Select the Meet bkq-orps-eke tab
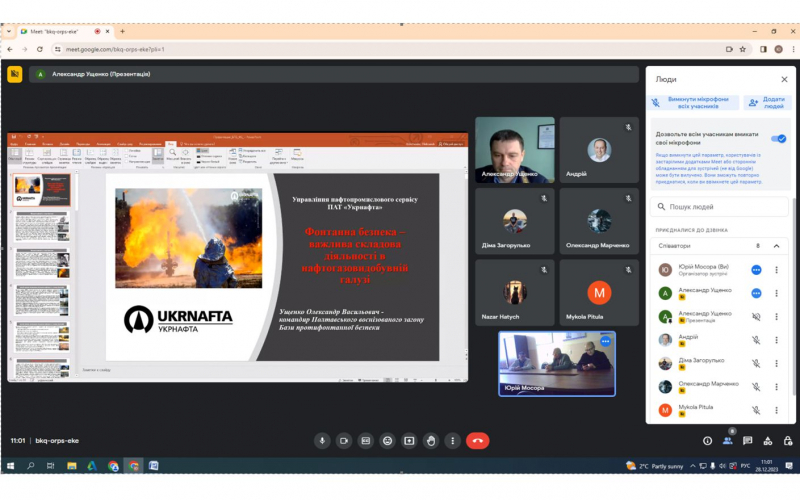 [x=64, y=31]
